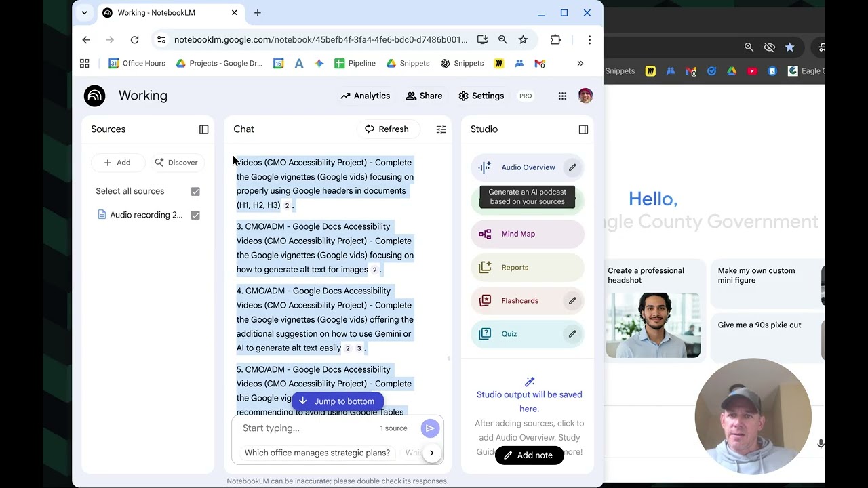Click Add note button

pyautogui.click(x=529, y=455)
